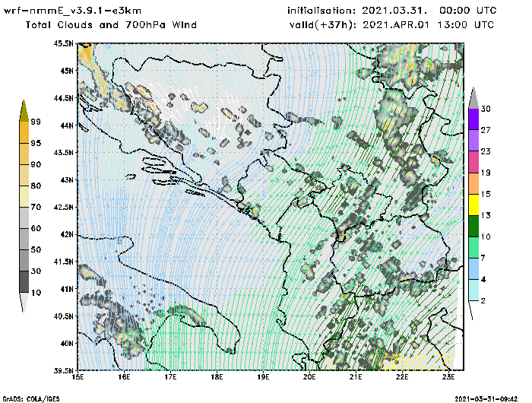Click the cloud legend swatch between 70 and 80
532x403 pixels.
coord(24,196)
